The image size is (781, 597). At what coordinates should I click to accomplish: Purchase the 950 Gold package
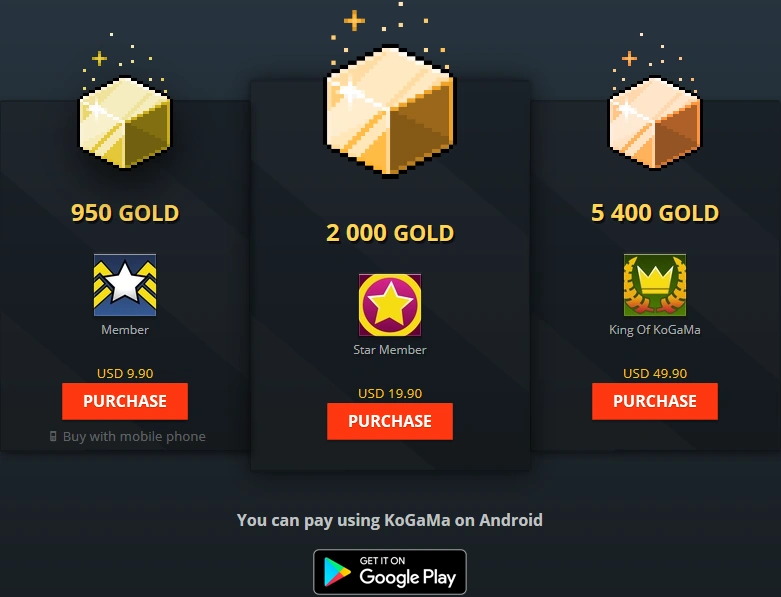pos(125,401)
